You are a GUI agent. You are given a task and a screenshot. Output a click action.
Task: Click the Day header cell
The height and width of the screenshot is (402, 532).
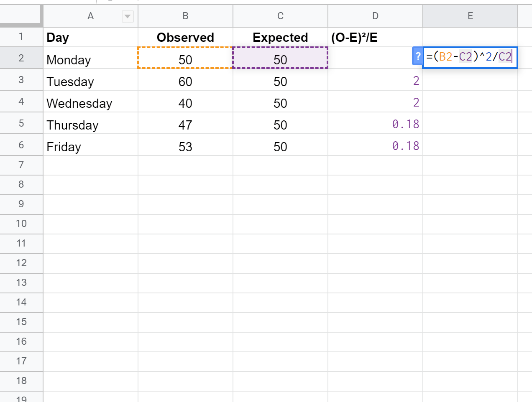point(90,38)
